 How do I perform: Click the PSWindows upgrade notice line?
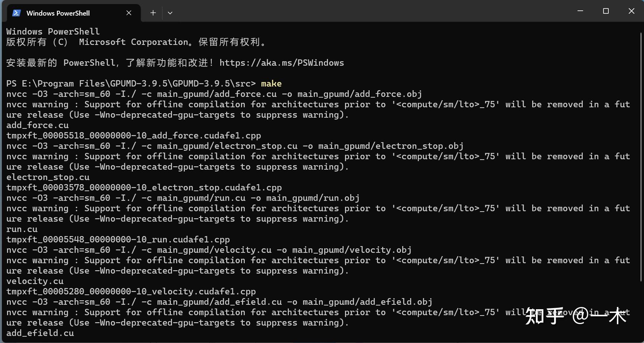tap(174, 63)
